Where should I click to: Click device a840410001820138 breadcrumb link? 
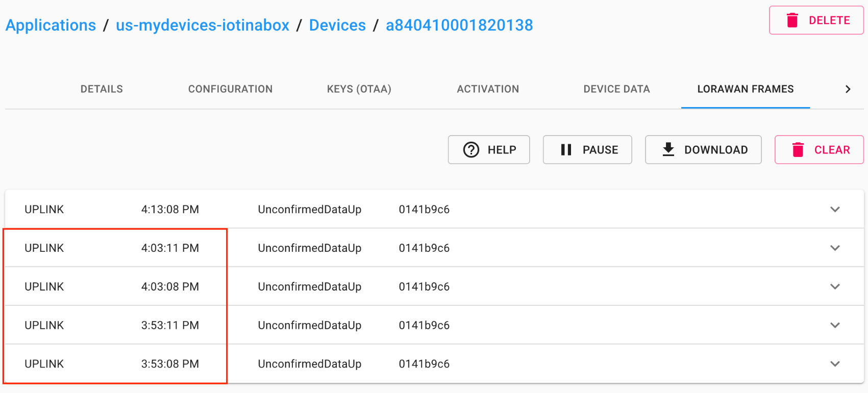point(459,25)
